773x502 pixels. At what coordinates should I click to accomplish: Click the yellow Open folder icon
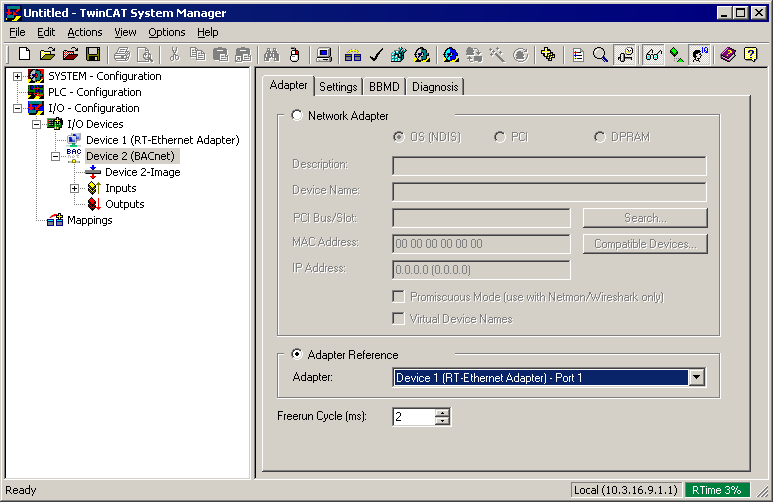point(47,54)
